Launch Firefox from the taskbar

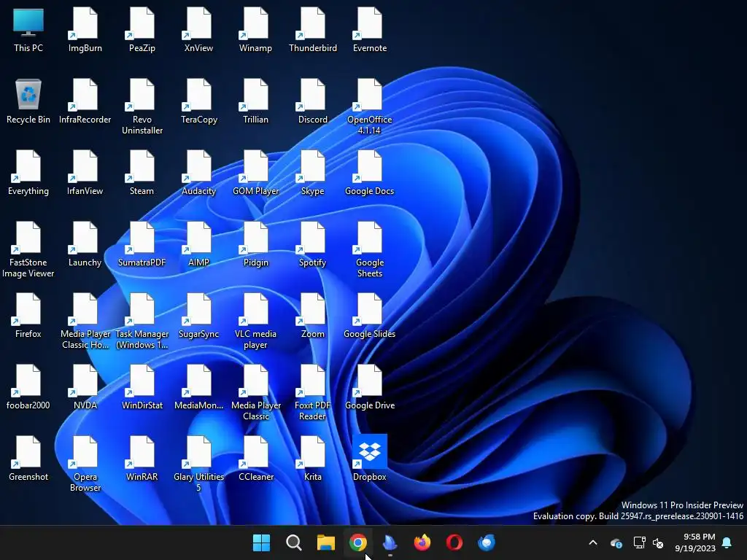422,542
